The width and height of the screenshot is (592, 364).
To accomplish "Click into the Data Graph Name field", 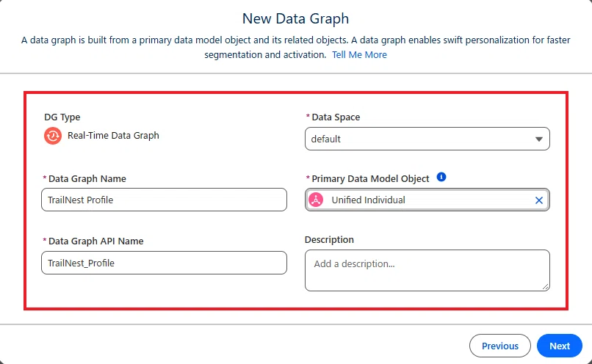I will pos(164,200).
